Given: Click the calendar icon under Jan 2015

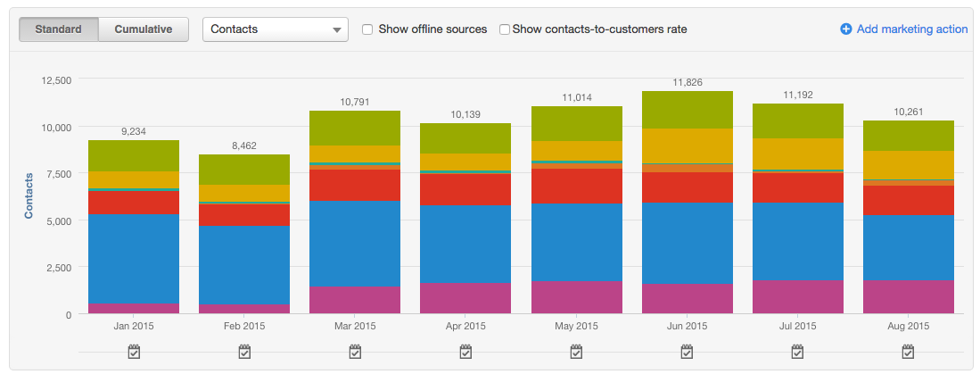Looking at the screenshot, I should (134, 352).
